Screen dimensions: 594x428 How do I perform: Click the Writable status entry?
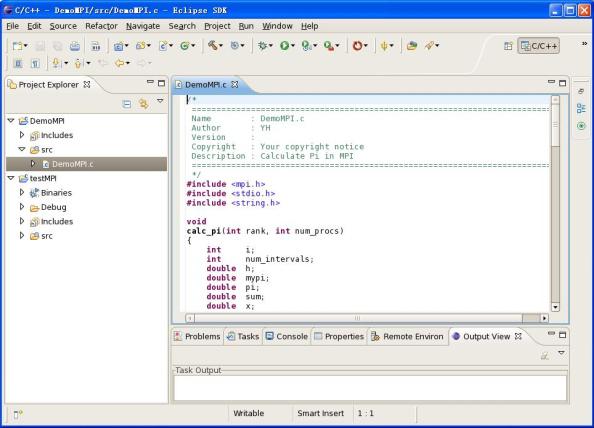pyautogui.click(x=249, y=413)
